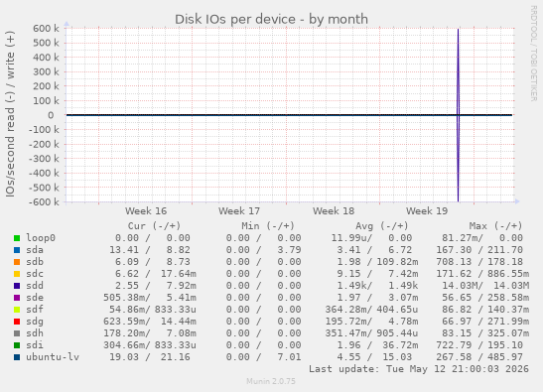This screenshot has height=392, width=543.
Task: Click the '300 k' y-axis label
Action: click(x=46, y=72)
